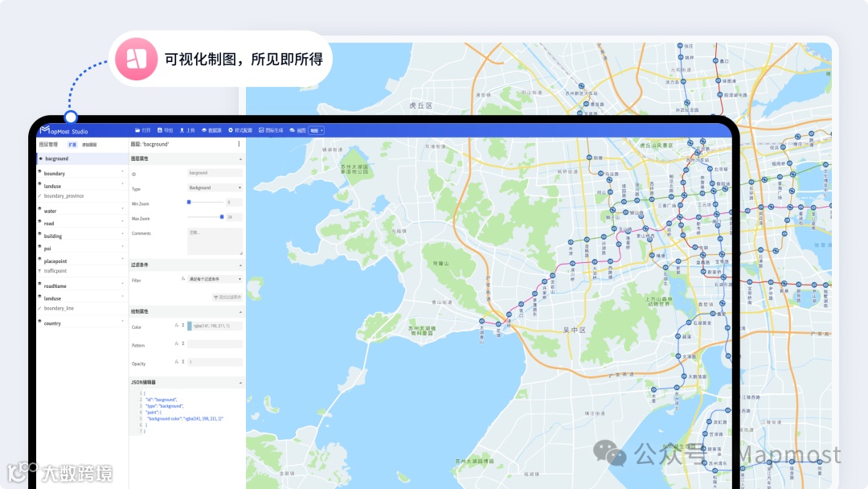
Task: Click the 添加图层 add layer button
Action: pyautogui.click(x=89, y=145)
